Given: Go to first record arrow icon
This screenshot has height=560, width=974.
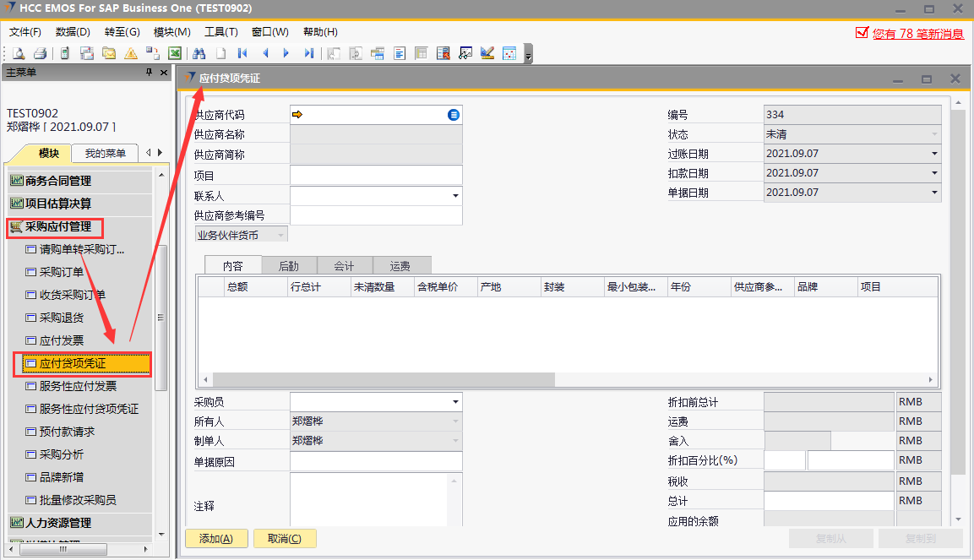Looking at the screenshot, I should (x=243, y=53).
